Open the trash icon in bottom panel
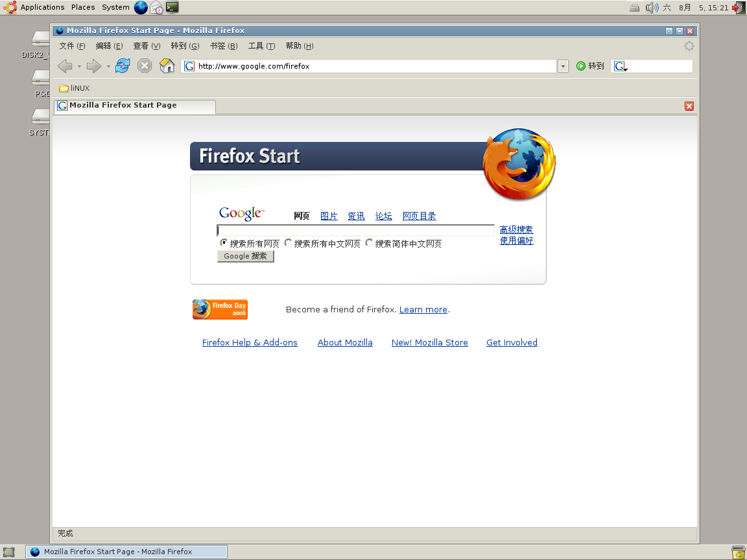 [738, 552]
